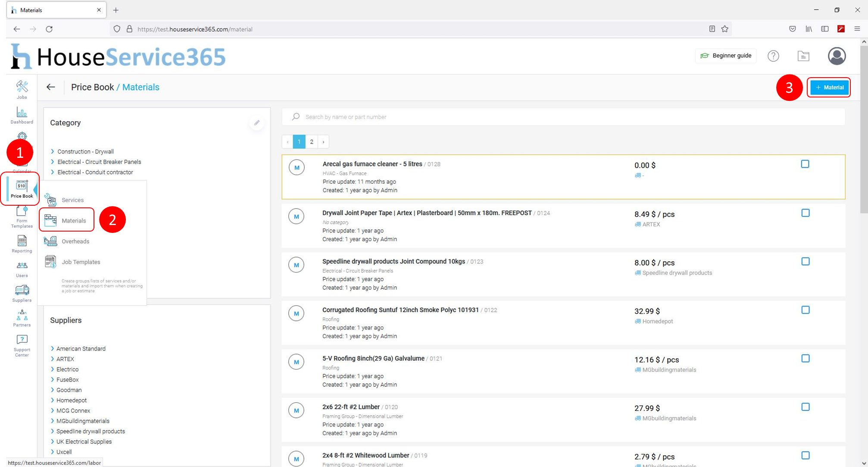868x467 pixels.
Task: Click the help question mark icon
Action: coord(773,56)
